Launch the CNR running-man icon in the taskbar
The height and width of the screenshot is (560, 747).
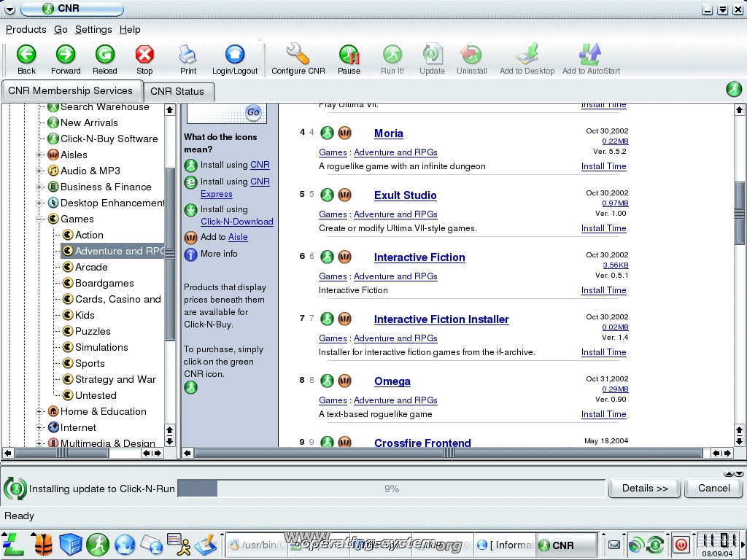click(x=98, y=545)
